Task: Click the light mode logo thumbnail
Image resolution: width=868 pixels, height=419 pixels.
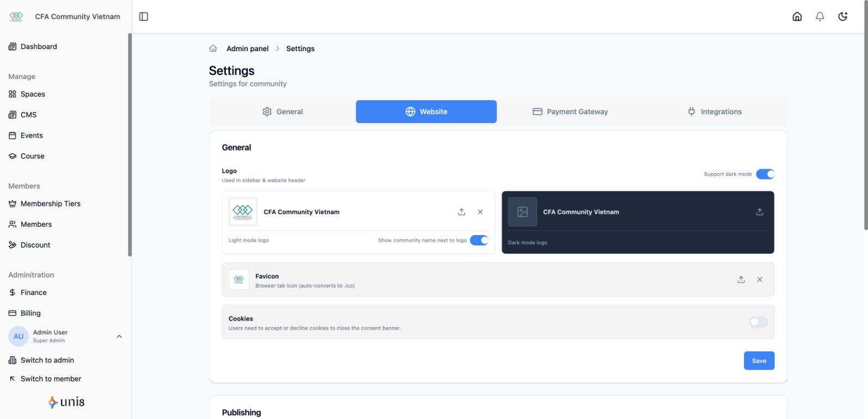Action: (x=243, y=212)
